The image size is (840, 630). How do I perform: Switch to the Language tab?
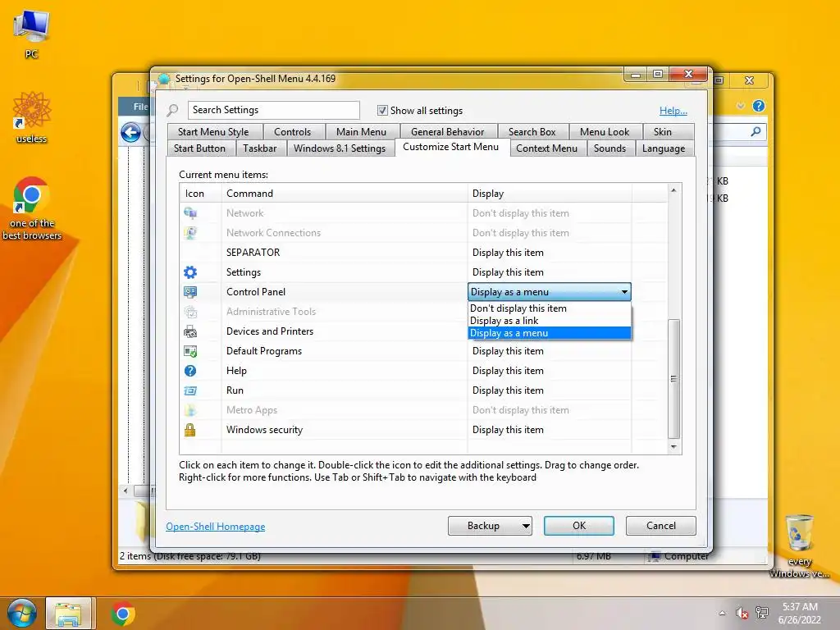664,148
